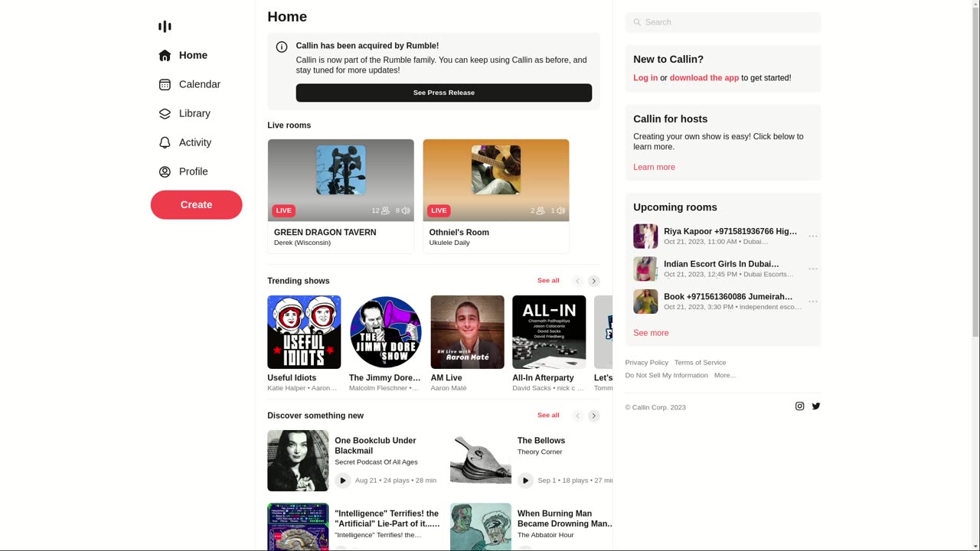Open options menu for Riya Kapoor room

pos(813,236)
